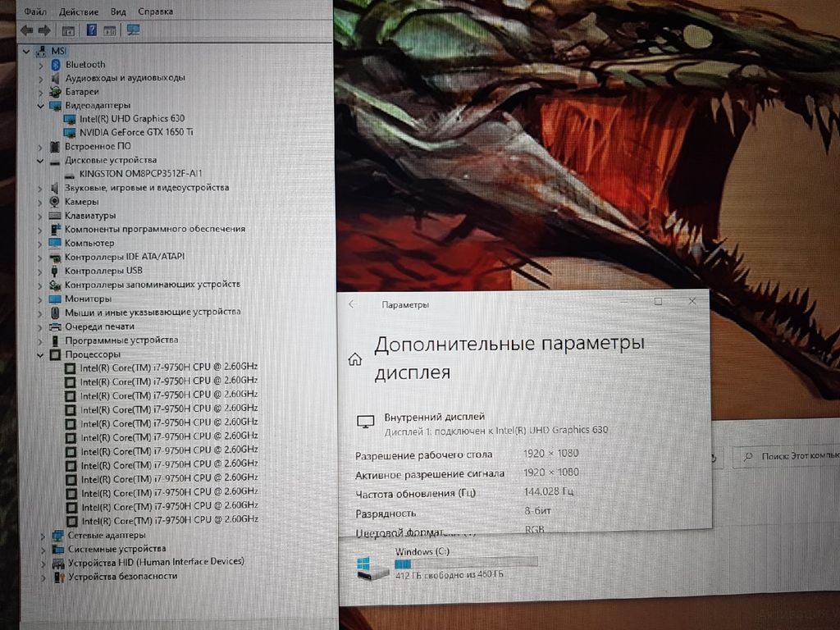Click the scan for hardware changes monitor icon

(x=133, y=30)
